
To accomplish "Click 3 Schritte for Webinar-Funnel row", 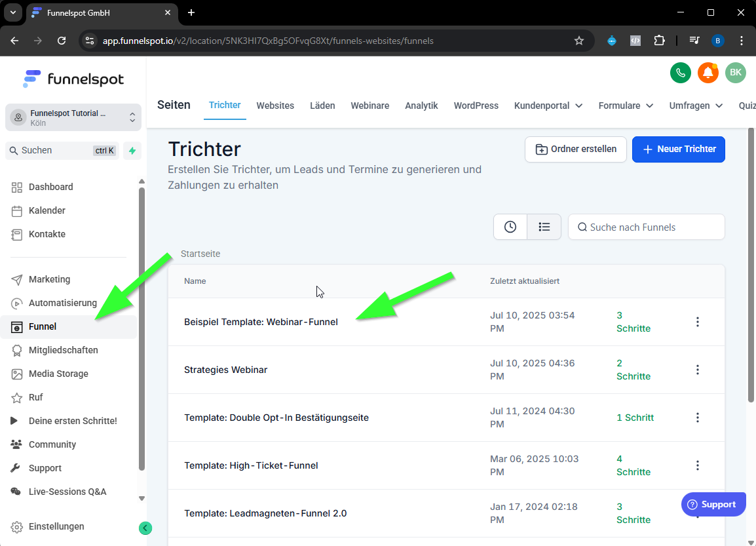I will pyautogui.click(x=633, y=322).
